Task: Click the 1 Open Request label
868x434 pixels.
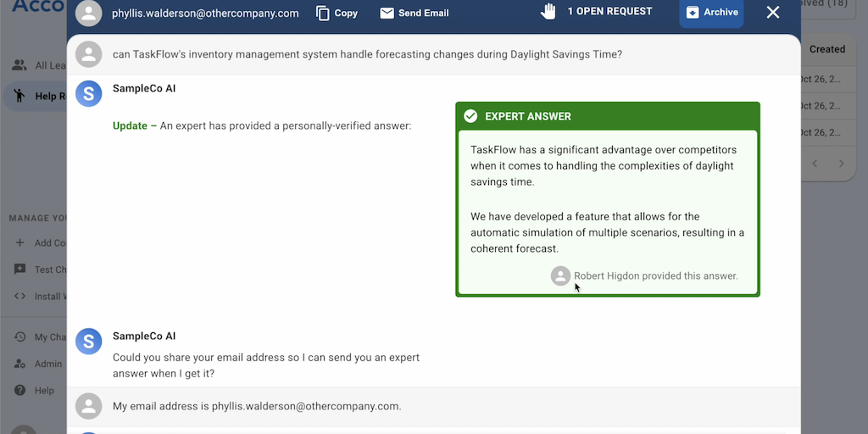Action: coord(609,12)
